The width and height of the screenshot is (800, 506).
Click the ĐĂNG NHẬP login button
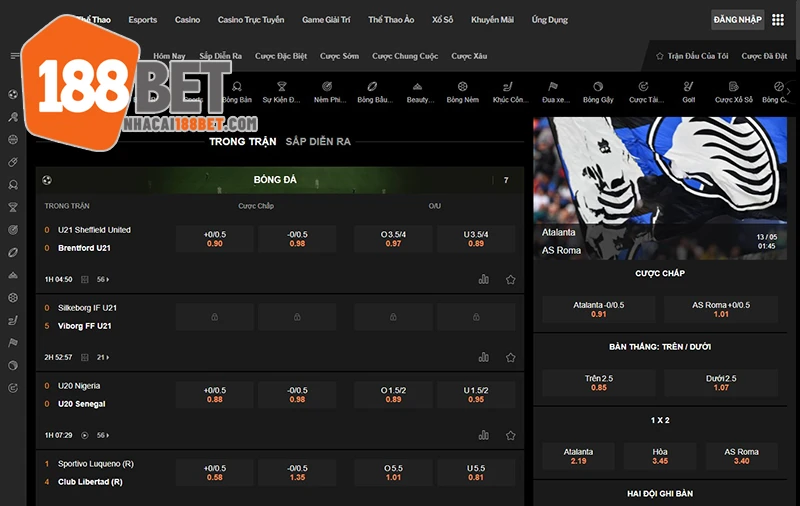point(737,20)
